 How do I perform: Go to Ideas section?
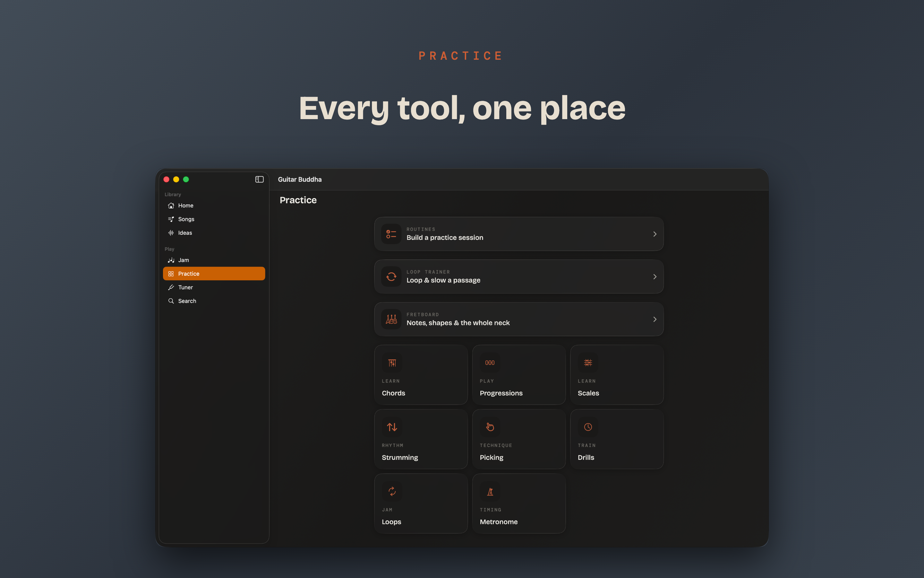[214, 233]
